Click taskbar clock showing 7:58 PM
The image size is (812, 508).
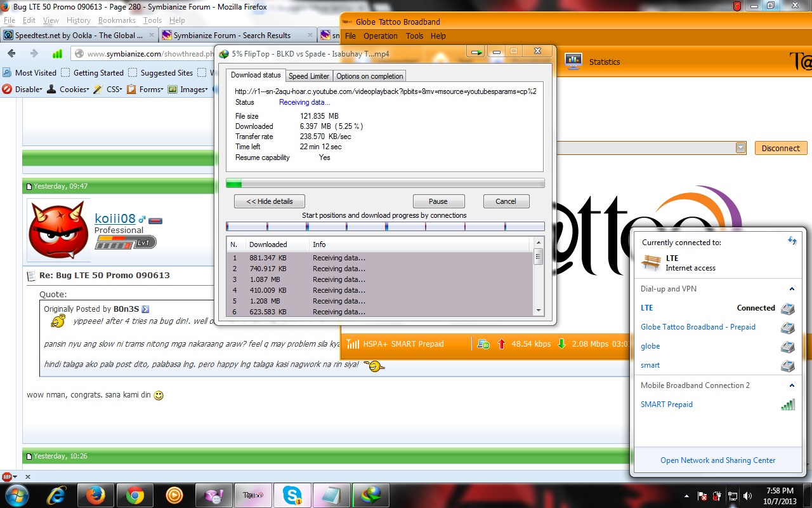(x=779, y=495)
